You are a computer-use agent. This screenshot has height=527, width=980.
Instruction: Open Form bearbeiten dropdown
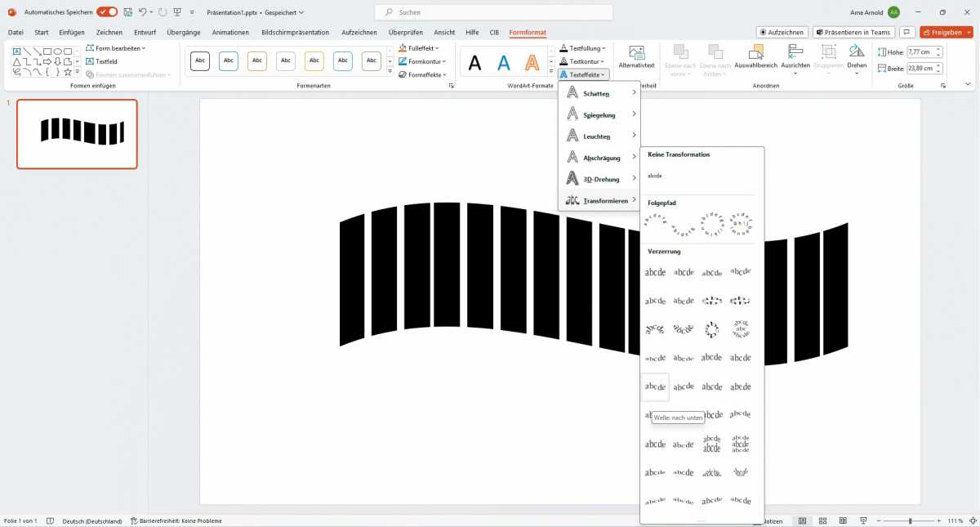click(x=116, y=48)
